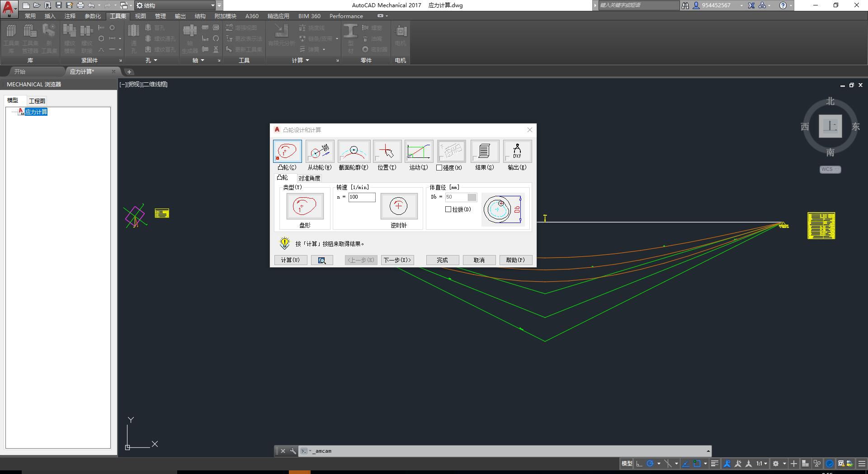Click the zoom preview magnifier button

coord(322,261)
